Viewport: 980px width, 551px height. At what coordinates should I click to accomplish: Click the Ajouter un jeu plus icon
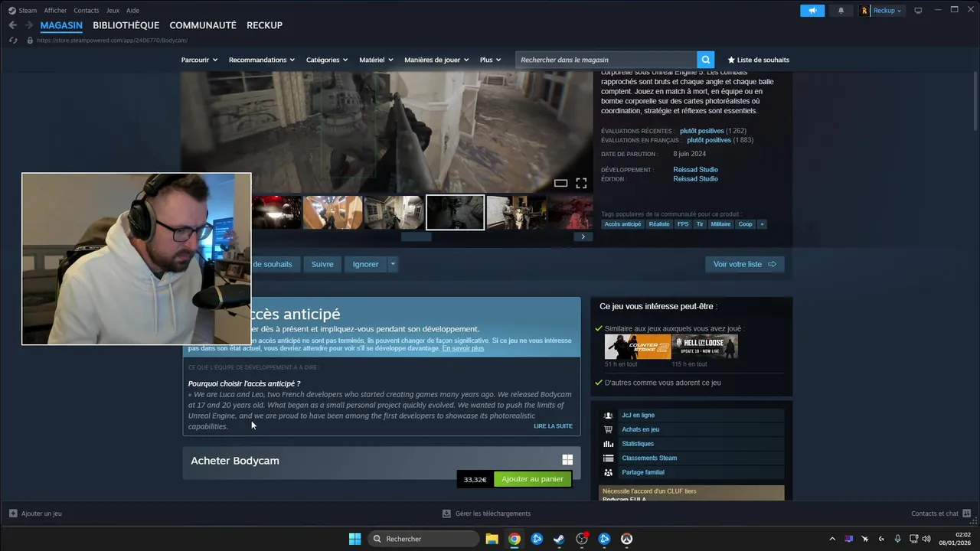click(x=13, y=514)
